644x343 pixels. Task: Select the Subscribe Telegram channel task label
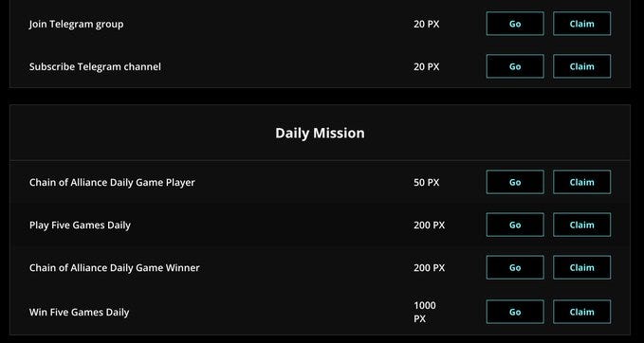coord(95,66)
